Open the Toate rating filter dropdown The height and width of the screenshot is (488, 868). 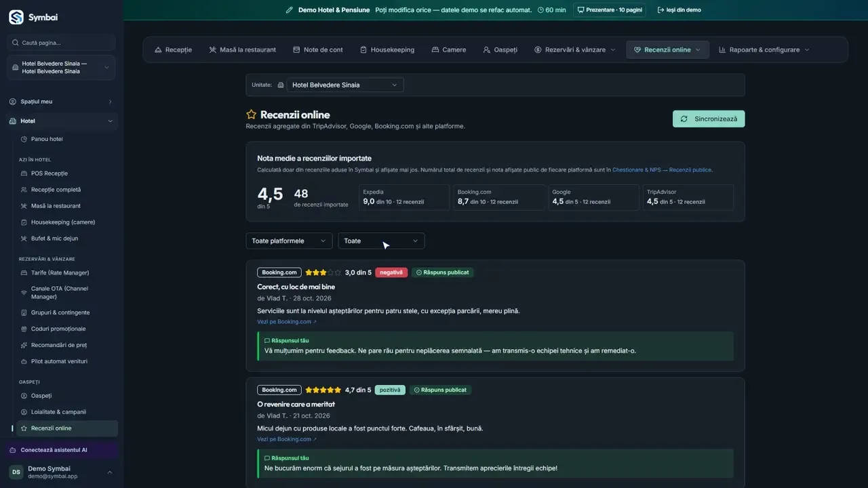(x=381, y=241)
